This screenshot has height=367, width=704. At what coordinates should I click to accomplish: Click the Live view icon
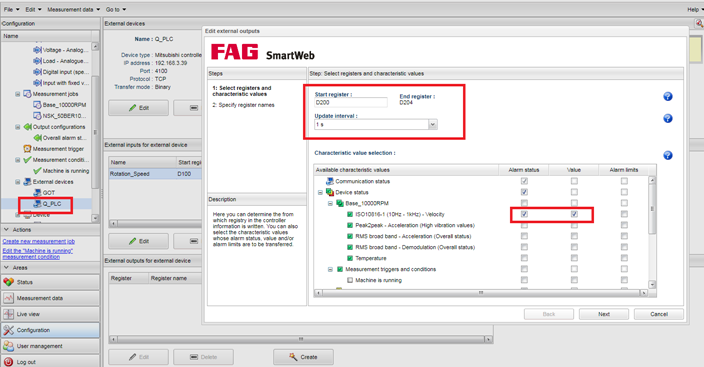(x=8, y=314)
